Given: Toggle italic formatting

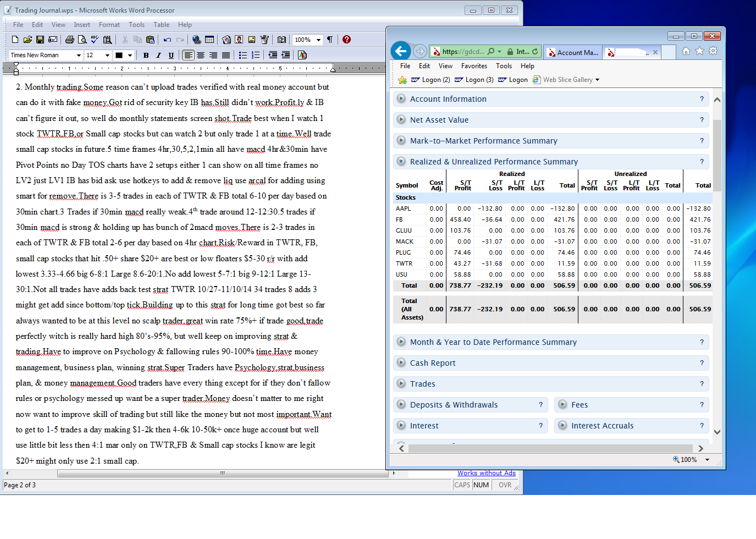Looking at the screenshot, I should [158, 55].
